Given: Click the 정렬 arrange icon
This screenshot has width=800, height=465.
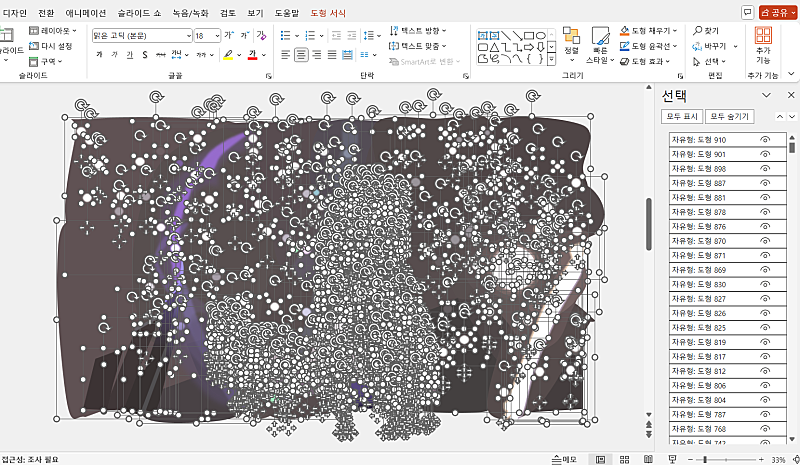Looking at the screenshot, I should click(x=571, y=42).
